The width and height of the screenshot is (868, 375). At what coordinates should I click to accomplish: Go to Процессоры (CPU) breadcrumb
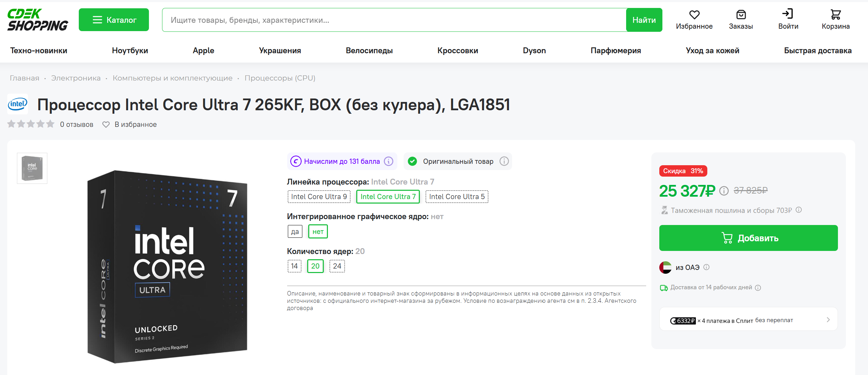(x=280, y=78)
